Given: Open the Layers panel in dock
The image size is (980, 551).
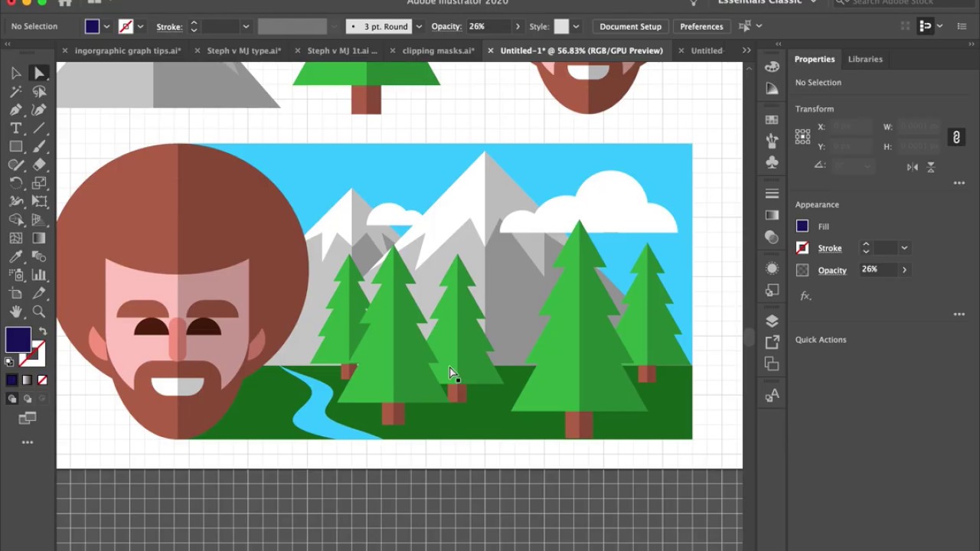Looking at the screenshot, I should (x=772, y=321).
